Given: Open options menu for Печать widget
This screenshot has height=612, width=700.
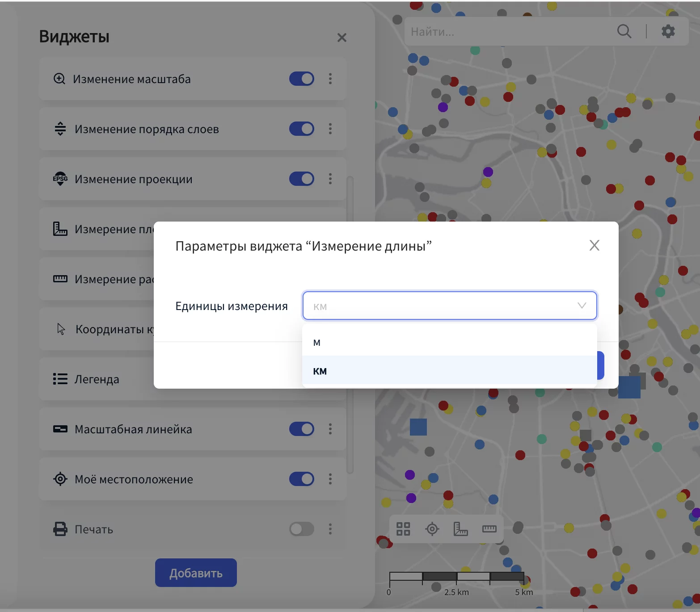Looking at the screenshot, I should 330,529.
